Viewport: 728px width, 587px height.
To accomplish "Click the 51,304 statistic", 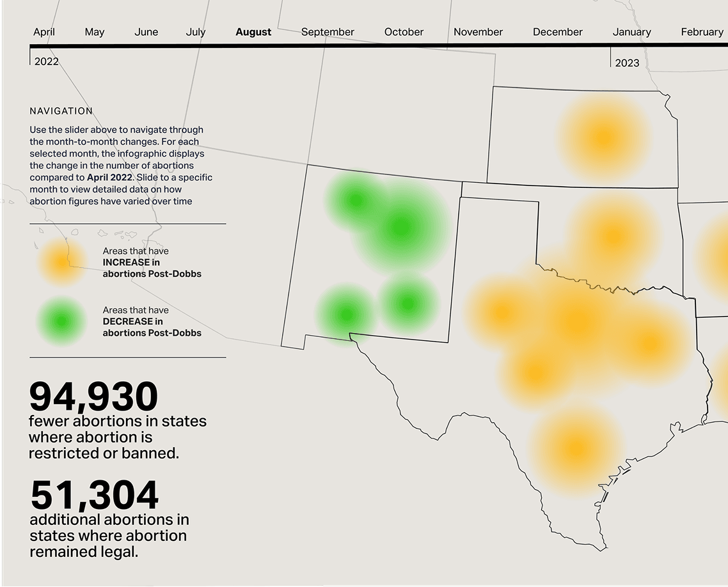I will 95,495.
